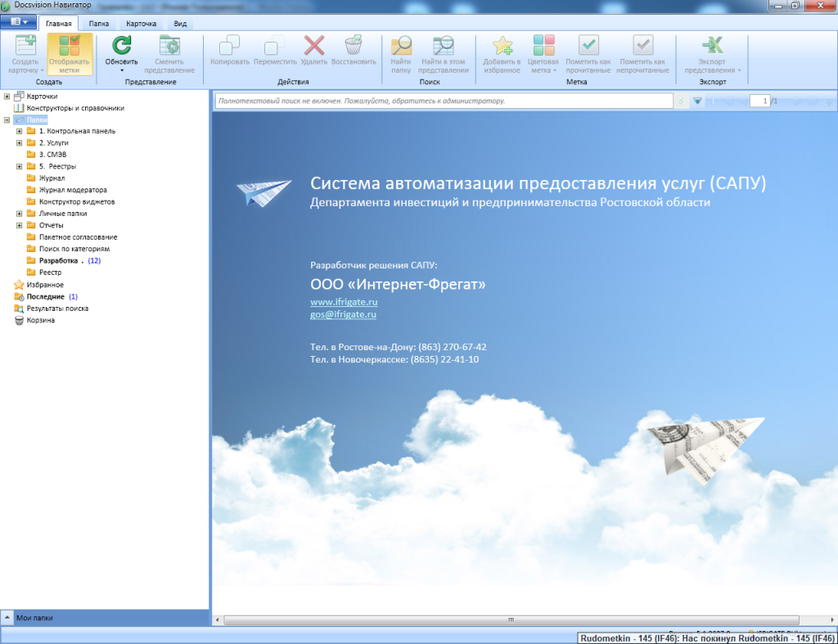Select the Конструктор виджетов folder

click(x=77, y=201)
